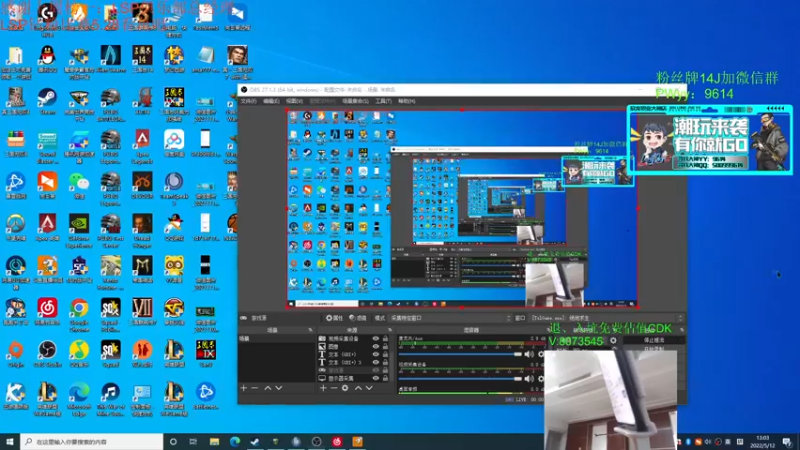Toggle visibility of 显示器采集 source
The height and width of the screenshot is (450, 800).
click(376, 379)
